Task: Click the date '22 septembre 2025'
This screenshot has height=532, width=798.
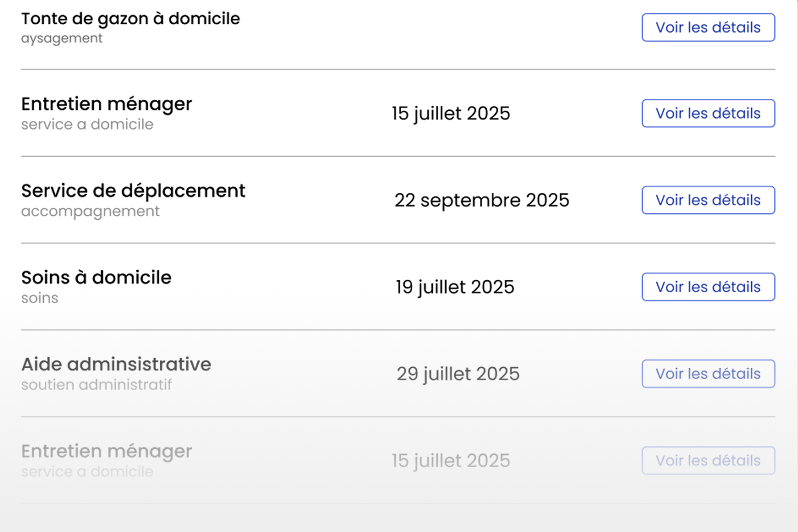Action: coord(482,200)
